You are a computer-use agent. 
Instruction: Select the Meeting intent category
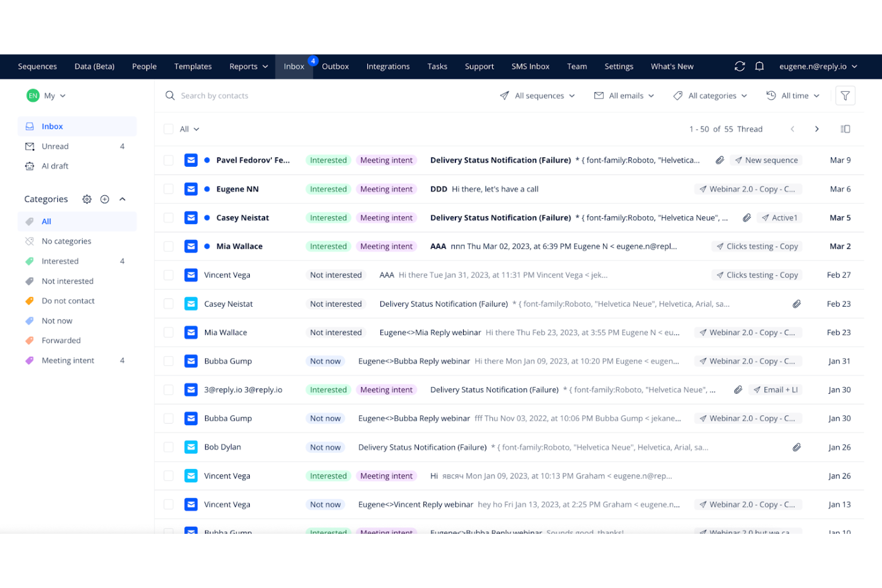[67, 360]
